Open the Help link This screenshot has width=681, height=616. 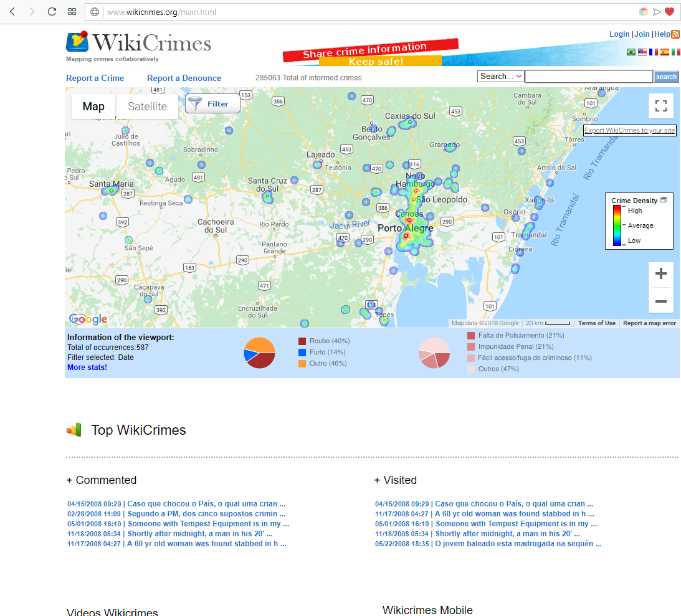(x=662, y=34)
